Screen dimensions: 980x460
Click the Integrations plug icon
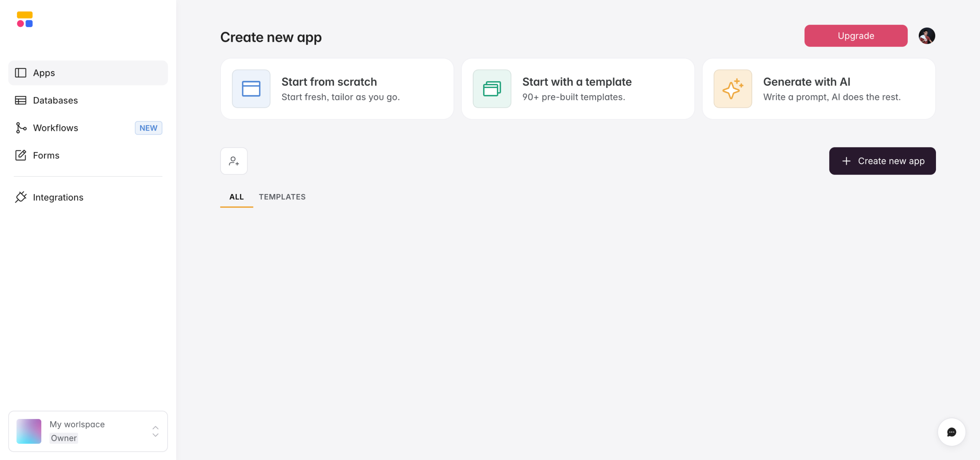tap(21, 197)
